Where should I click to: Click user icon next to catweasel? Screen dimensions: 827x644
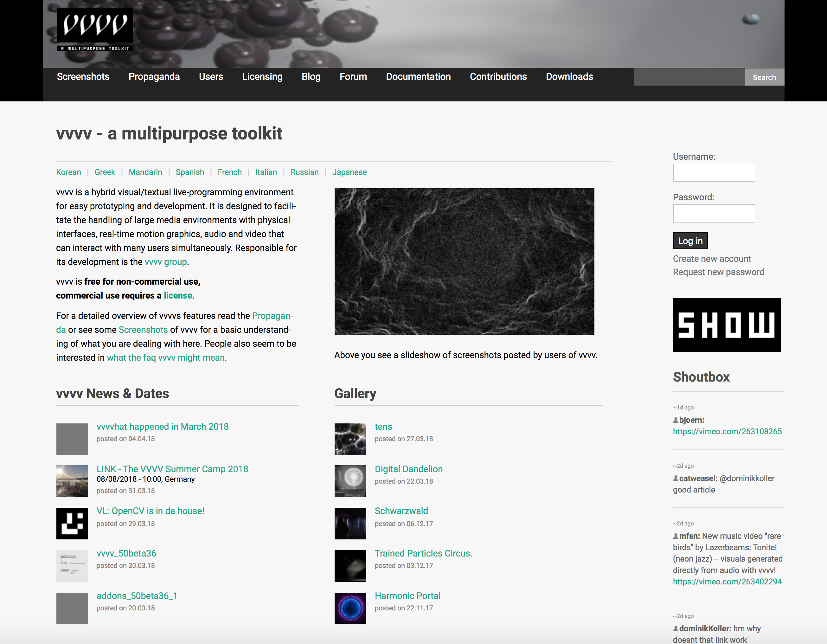[x=675, y=478]
